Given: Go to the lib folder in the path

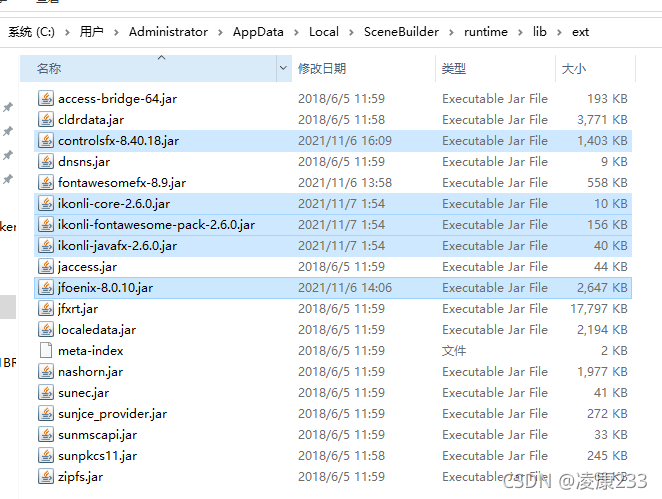Looking at the screenshot, I should pos(540,32).
